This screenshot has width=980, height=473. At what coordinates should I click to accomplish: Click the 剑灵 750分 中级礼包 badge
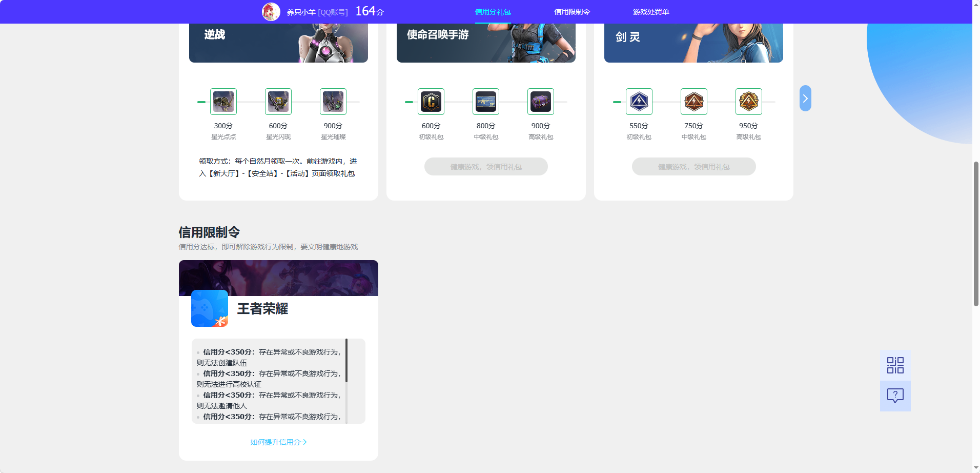click(x=694, y=102)
